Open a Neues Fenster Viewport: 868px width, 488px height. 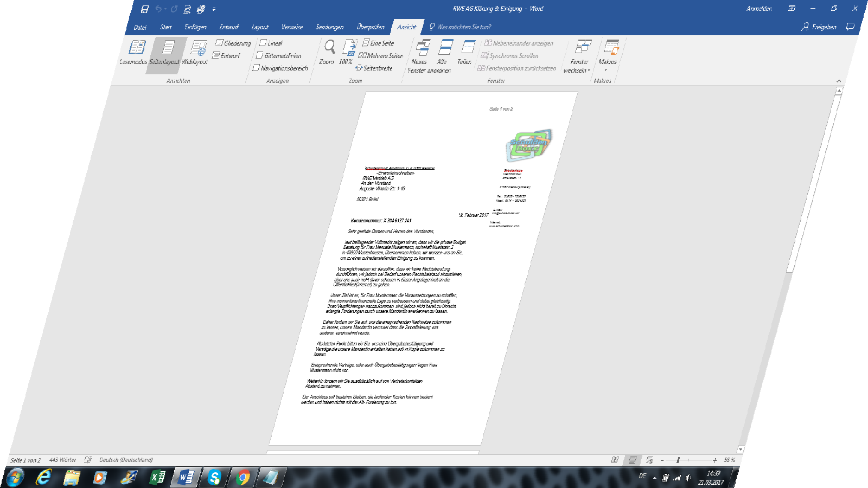pos(420,55)
